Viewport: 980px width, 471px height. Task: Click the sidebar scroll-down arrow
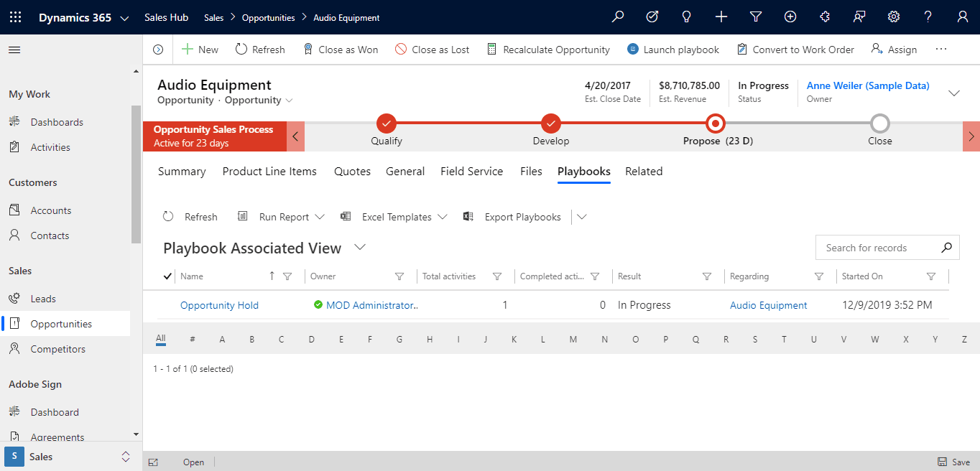(137, 434)
